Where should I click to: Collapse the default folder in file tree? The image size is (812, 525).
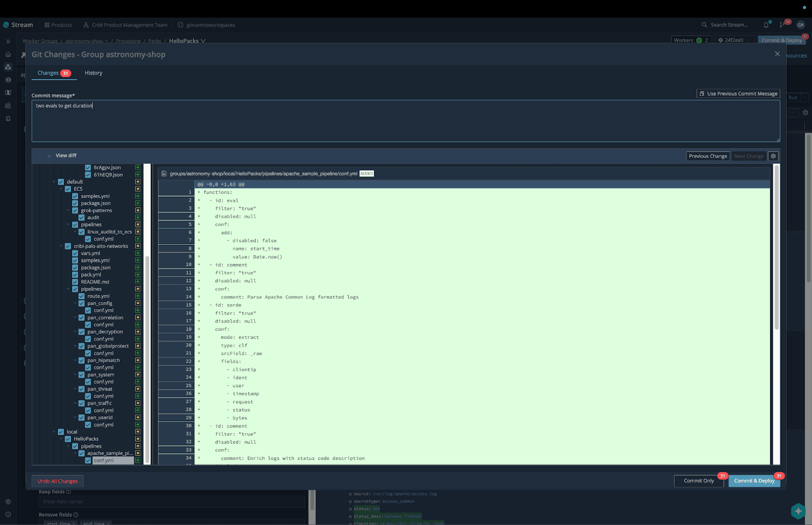click(54, 182)
